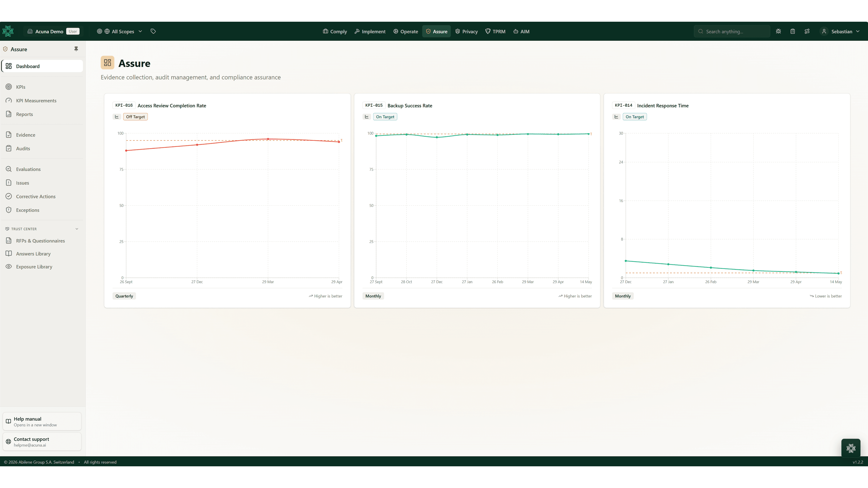Open the Comply module

[x=335, y=31]
